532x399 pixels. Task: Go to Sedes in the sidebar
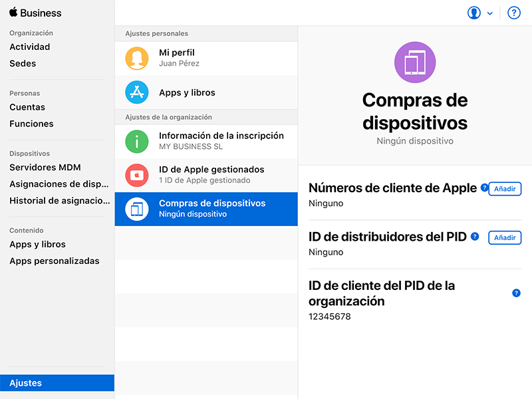point(23,63)
